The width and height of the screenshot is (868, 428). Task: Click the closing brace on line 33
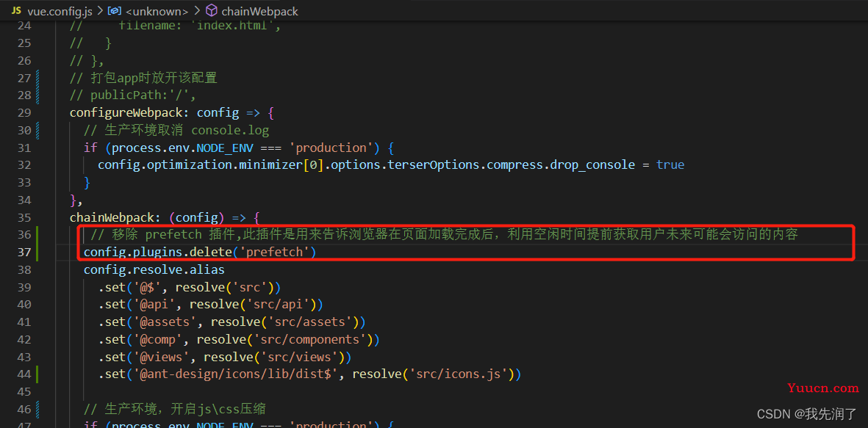(87, 183)
